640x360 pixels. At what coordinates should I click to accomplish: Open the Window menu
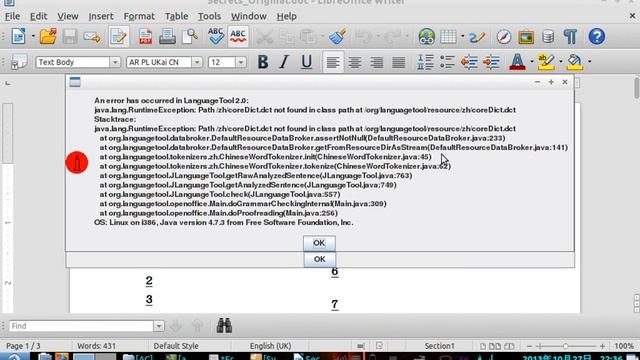pos(249,16)
